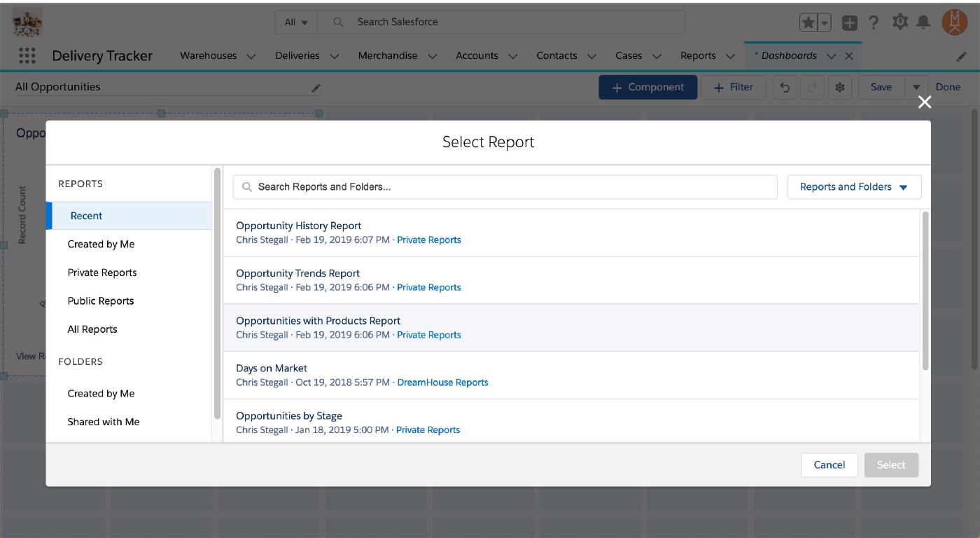The image size is (980, 538).
Task: Select Private Reports in the sidebar
Action: [x=102, y=273]
